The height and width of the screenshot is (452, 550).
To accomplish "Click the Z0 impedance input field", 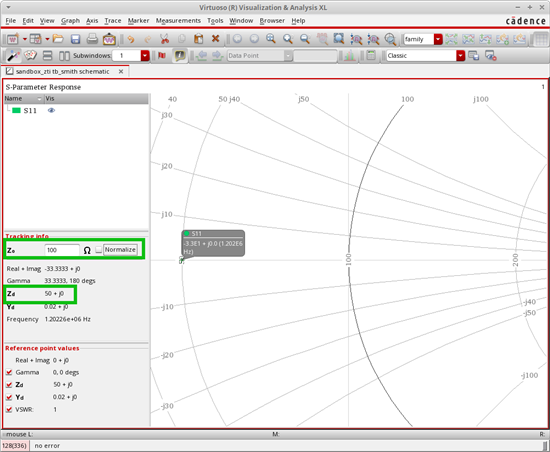I will [62, 250].
